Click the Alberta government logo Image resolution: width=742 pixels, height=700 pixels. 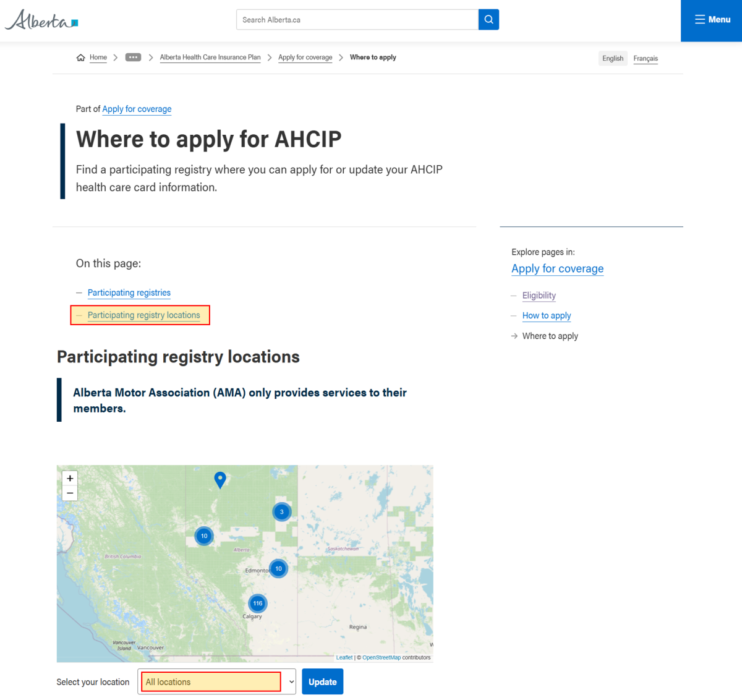coord(41,19)
